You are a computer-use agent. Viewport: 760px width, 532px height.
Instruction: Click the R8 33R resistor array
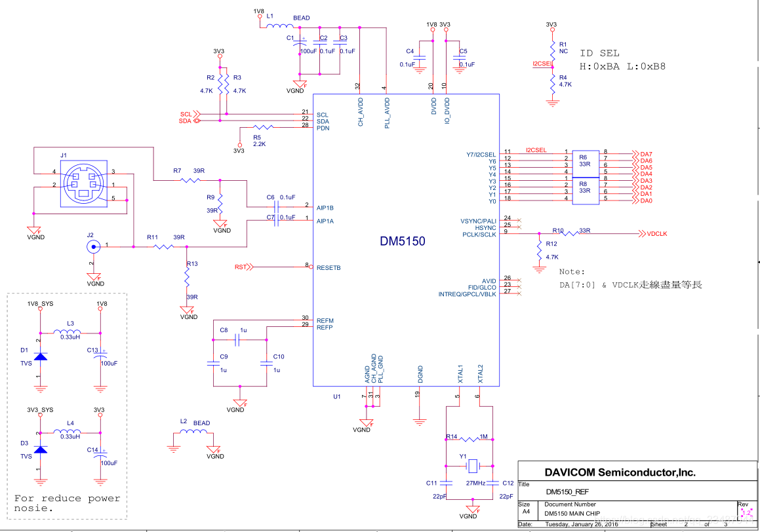(x=586, y=191)
